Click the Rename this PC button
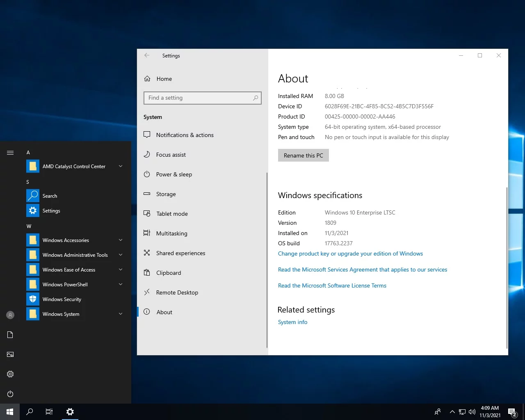Viewport: 525px width, 420px height. (x=303, y=155)
